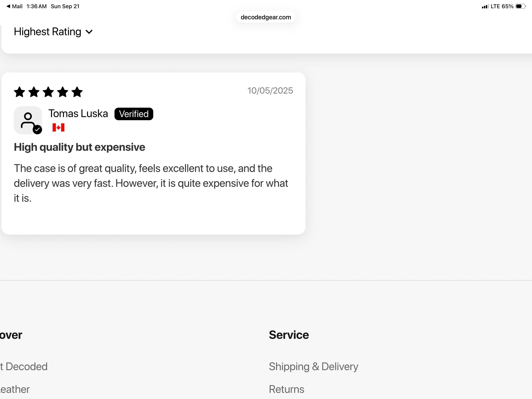Tap the back to Mail arrow
The height and width of the screenshot is (399, 532).
(8, 6)
